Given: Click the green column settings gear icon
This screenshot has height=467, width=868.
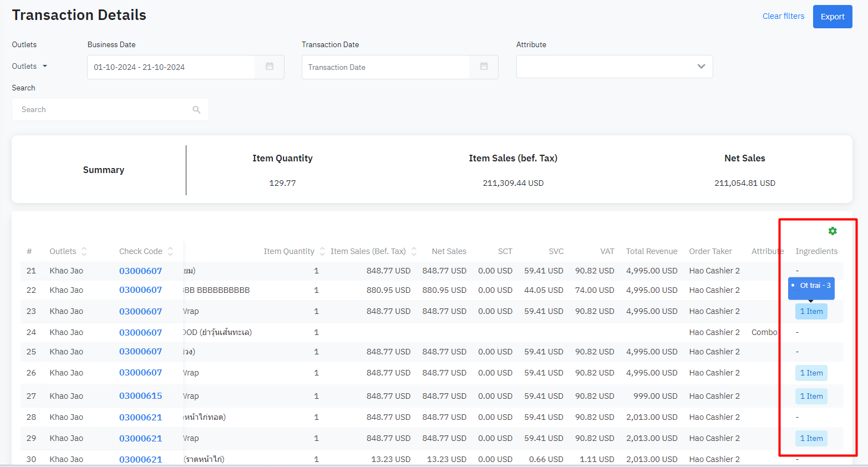Looking at the screenshot, I should pos(832,231).
